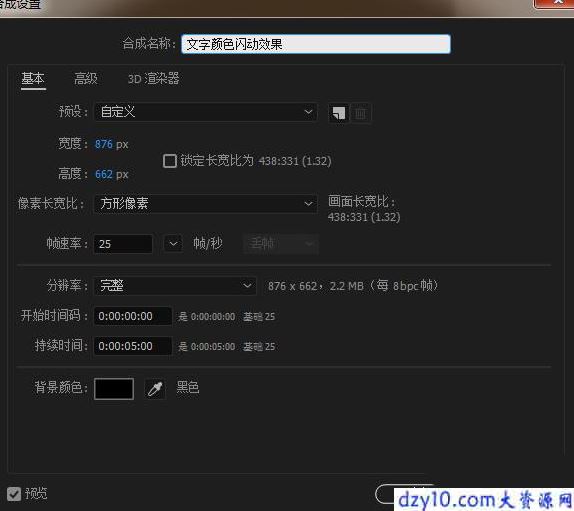Click the save preset icon

tap(339, 113)
